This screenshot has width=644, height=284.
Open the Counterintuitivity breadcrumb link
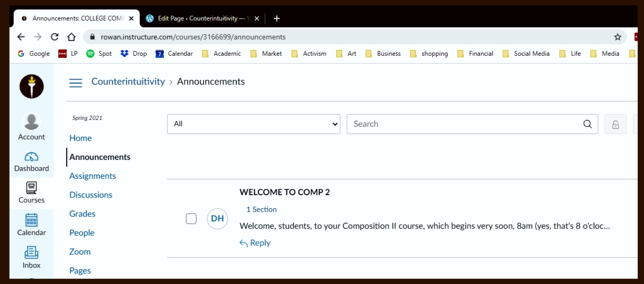pos(128,82)
